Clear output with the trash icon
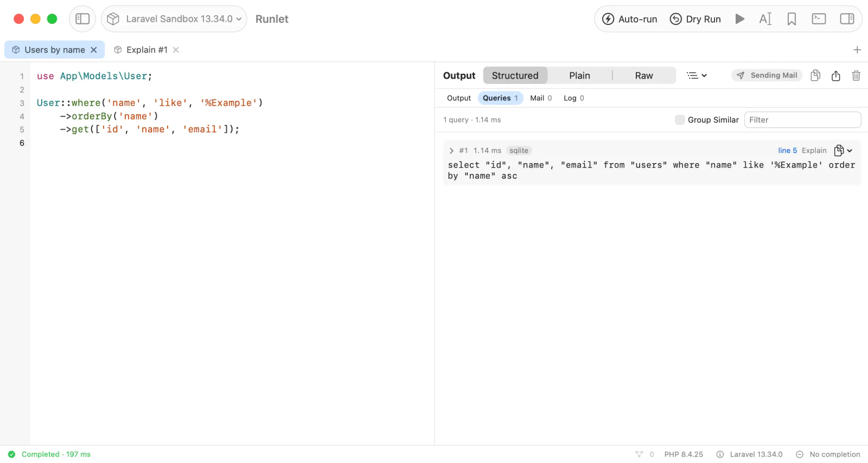Viewport: 868px width, 463px height. 856,75
